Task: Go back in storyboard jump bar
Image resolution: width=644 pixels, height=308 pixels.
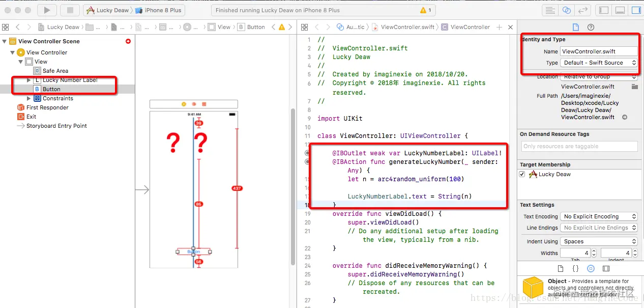Action: click(x=18, y=27)
